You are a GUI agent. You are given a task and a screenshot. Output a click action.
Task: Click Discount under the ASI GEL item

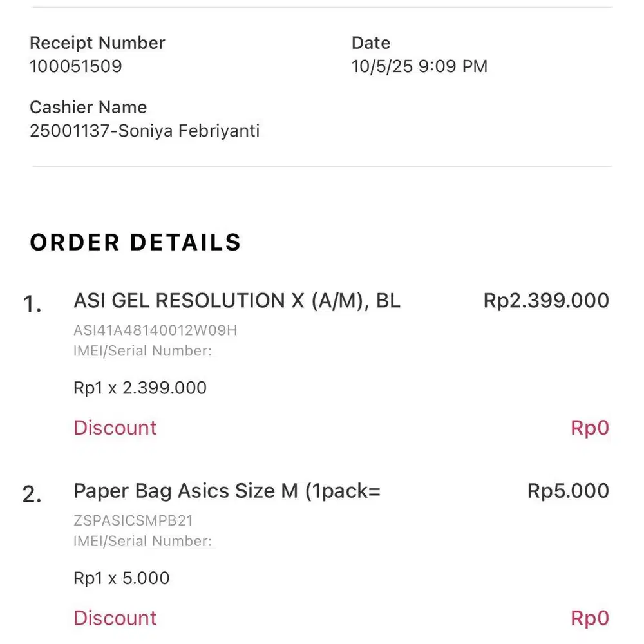pyautogui.click(x=115, y=428)
